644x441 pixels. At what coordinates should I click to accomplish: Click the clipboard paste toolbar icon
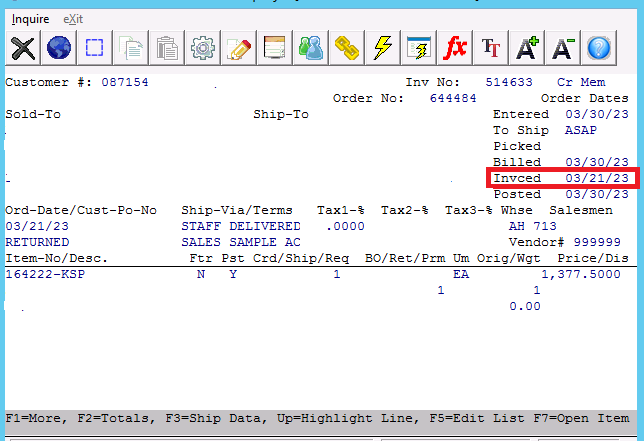point(167,48)
